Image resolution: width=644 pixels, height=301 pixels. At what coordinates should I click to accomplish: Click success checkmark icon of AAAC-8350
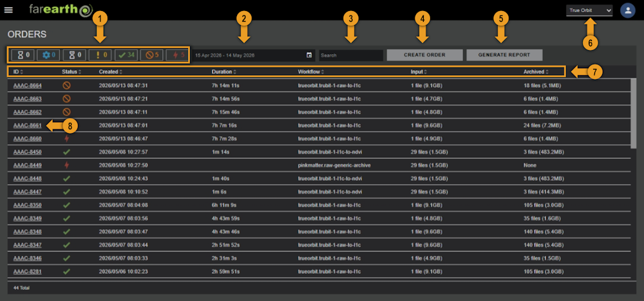[66, 205]
